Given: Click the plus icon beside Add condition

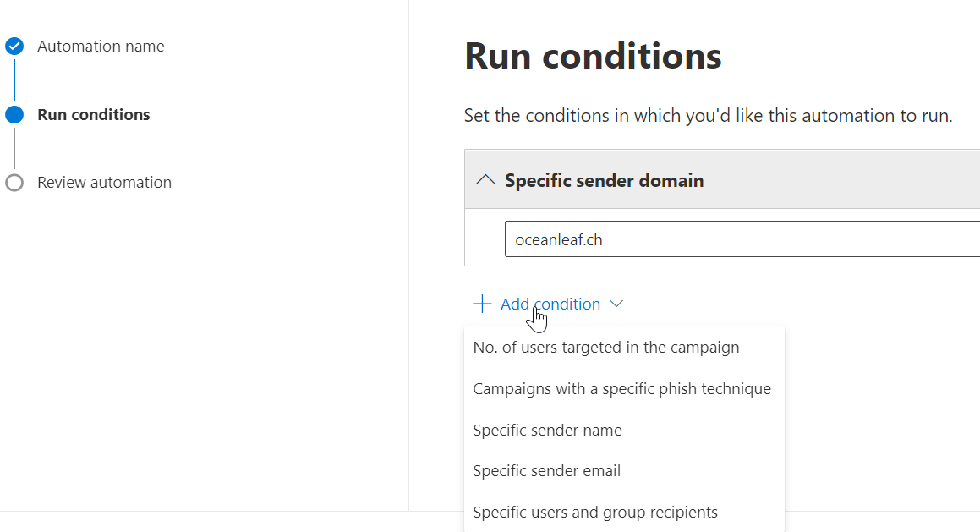Looking at the screenshot, I should tap(482, 304).
